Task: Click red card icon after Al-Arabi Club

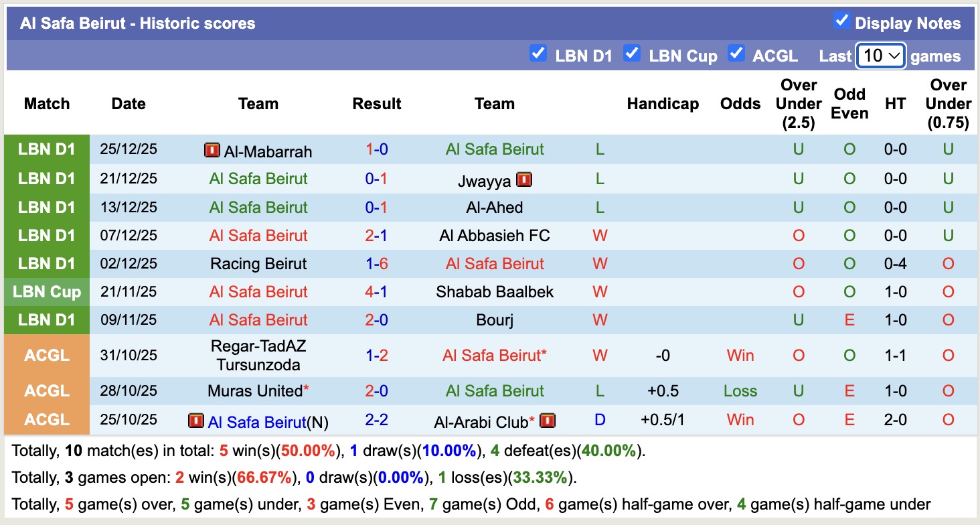Action: tap(548, 421)
